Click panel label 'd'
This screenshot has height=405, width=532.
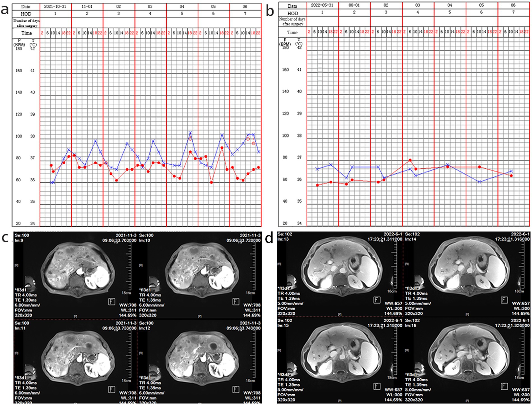click(269, 238)
